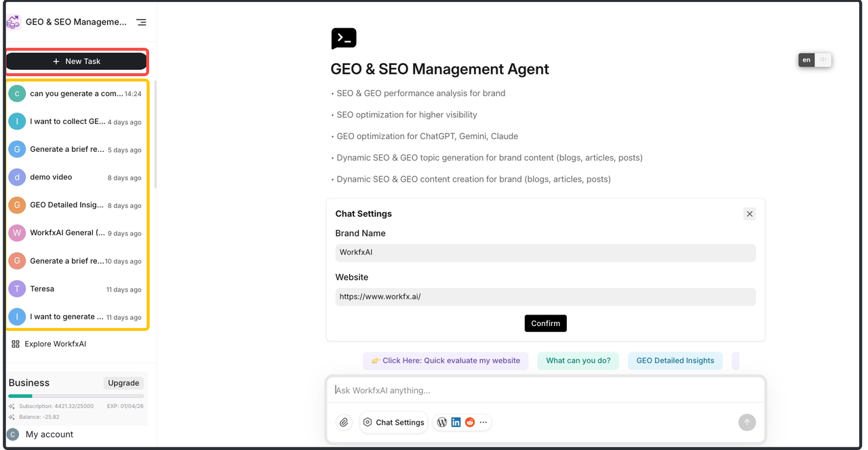The width and height of the screenshot is (868, 450).
Task: Collapse the sidebar using the menu icon
Action: 141,22
